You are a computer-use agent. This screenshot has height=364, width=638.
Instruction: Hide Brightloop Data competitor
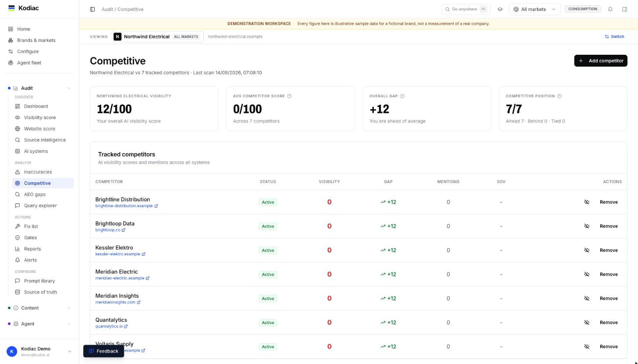[587, 226]
